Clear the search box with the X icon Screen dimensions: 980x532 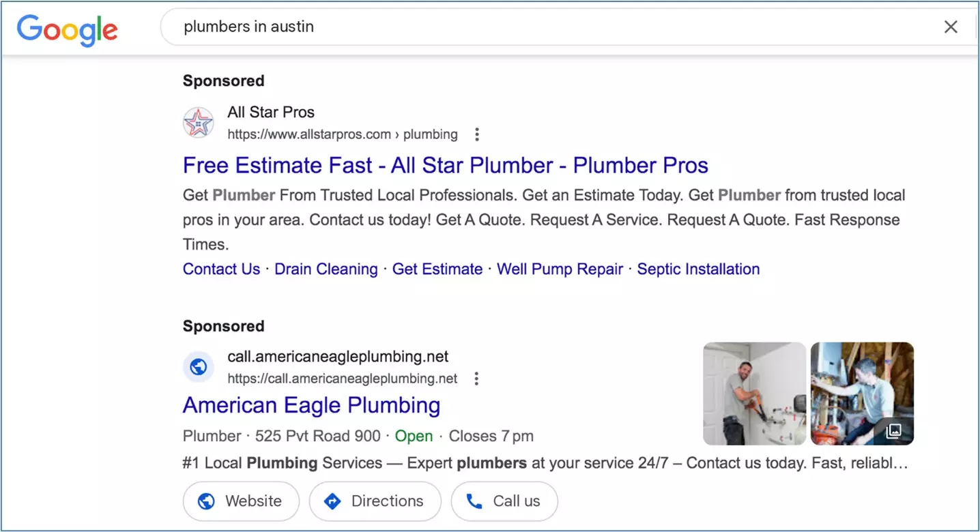951,27
